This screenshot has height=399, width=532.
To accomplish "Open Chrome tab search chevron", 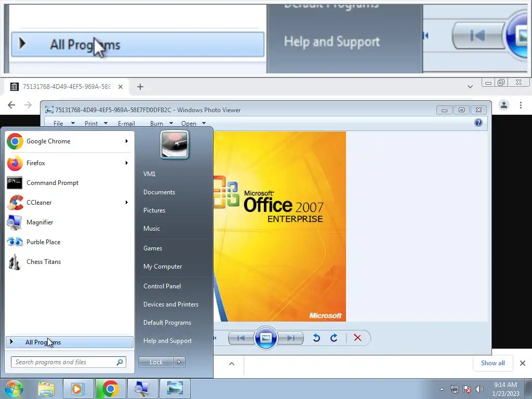I will [x=470, y=87].
